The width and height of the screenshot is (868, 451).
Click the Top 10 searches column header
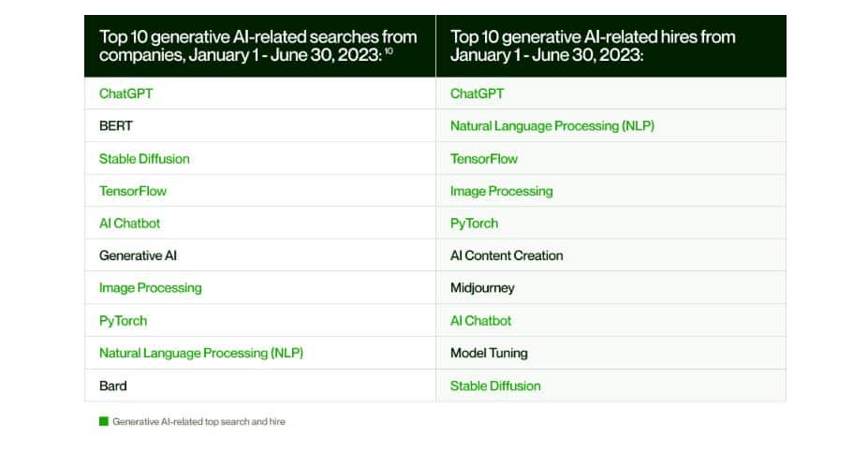pyautogui.click(x=258, y=46)
